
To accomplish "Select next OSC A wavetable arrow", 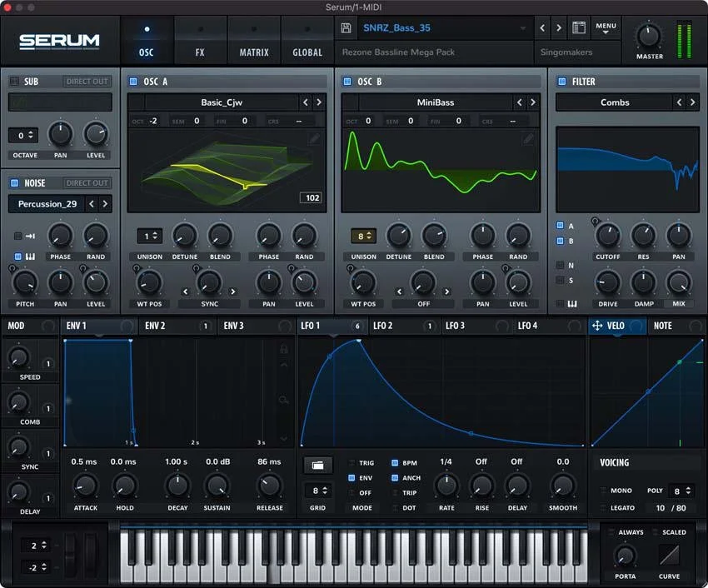I will (x=319, y=102).
